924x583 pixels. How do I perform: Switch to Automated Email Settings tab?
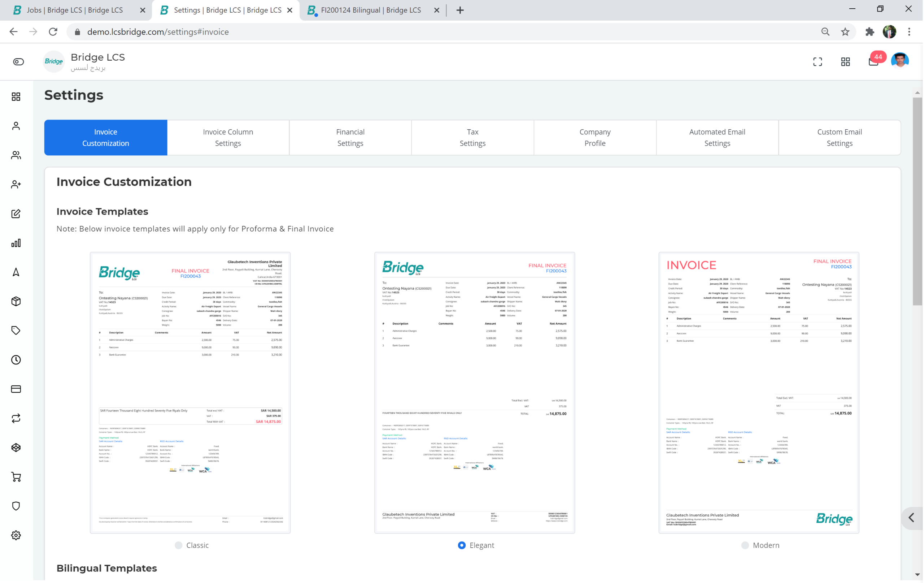point(718,138)
